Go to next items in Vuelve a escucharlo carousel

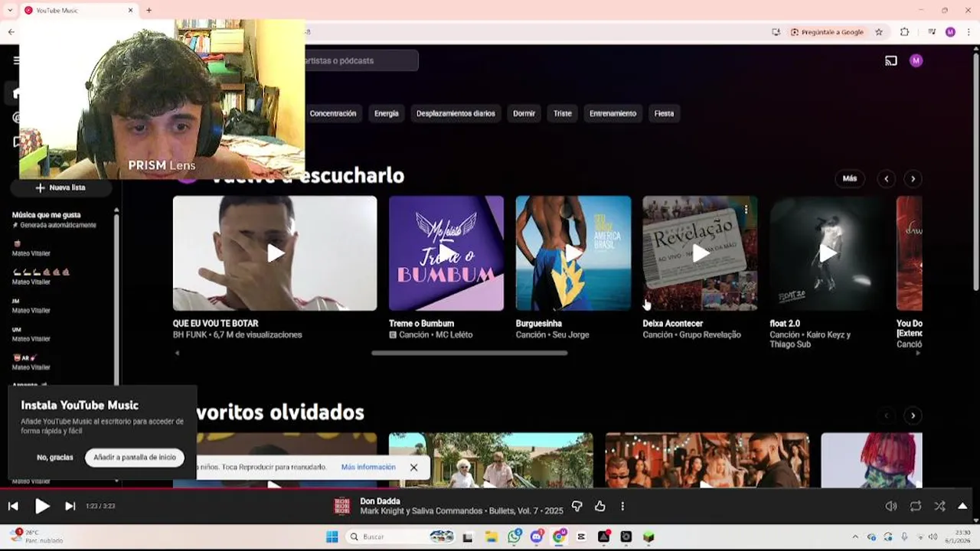pos(913,178)
